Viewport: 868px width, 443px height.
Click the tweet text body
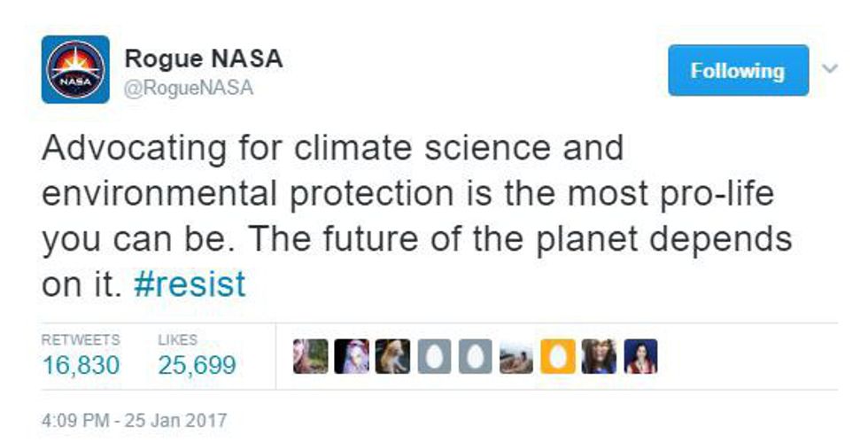coord(416,217)
